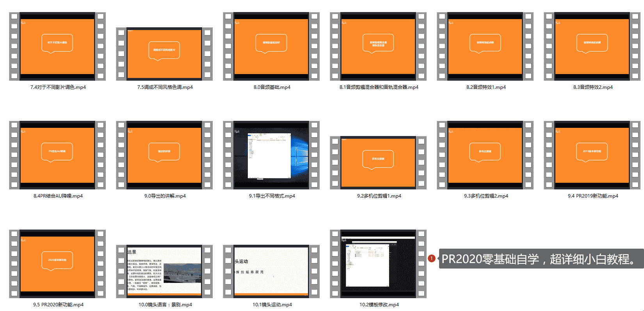This screenshot has width=644, height=311.
Task: Click the file name 9.2多机位剪辑1.mp4
Action: pyautogui.click(x=379, y=196)
